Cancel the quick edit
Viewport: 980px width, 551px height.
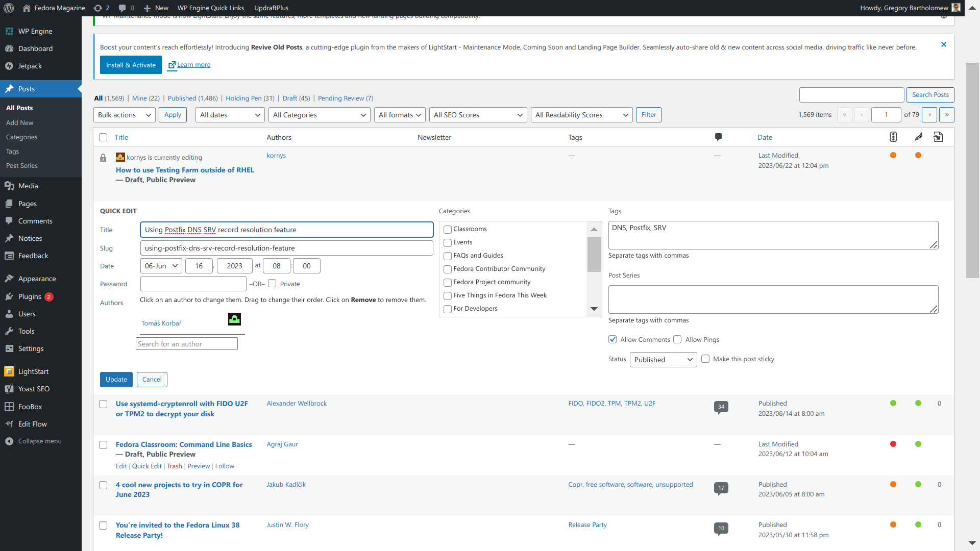[x=152, y=380]
